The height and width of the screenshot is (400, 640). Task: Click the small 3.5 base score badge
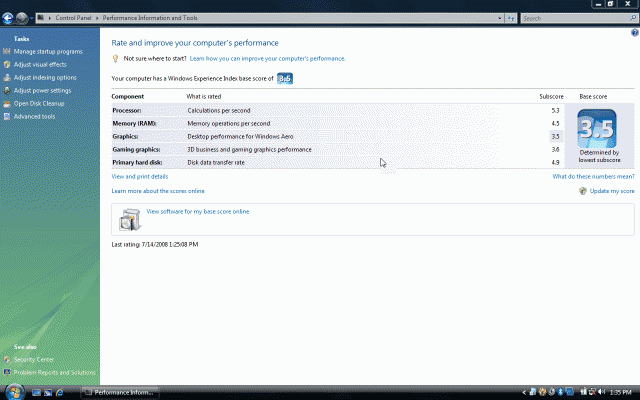pos(285,78)
